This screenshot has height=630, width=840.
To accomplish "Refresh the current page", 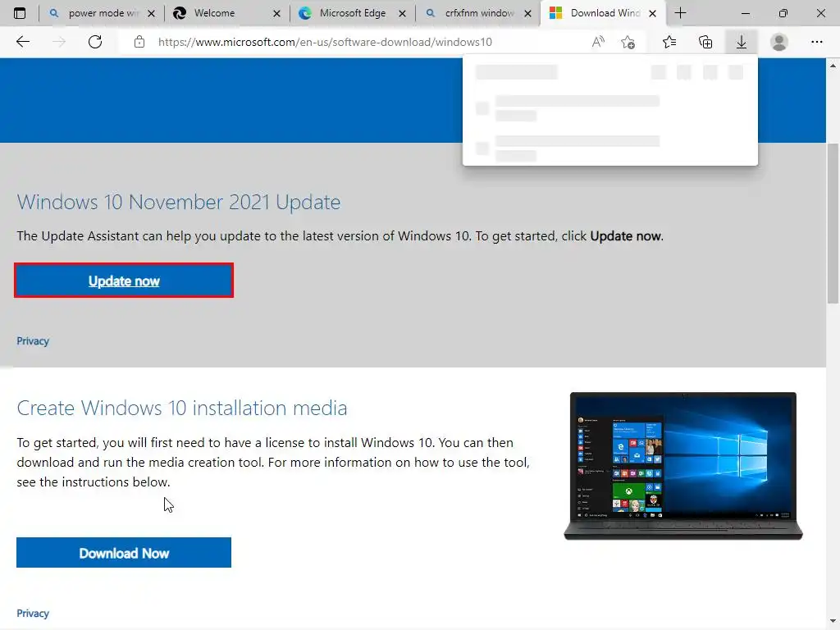I will coord(95,42).
